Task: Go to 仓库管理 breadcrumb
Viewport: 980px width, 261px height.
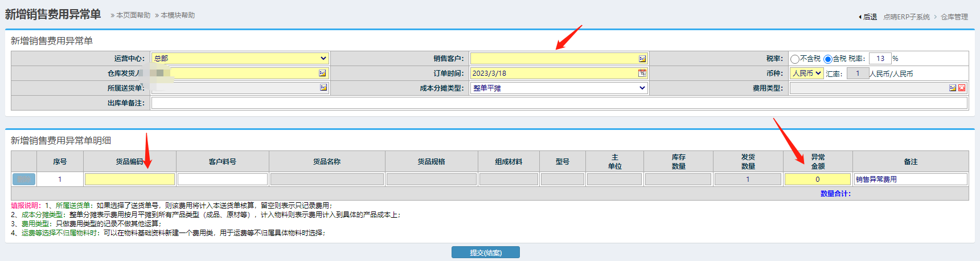Action: pos(954,17)
